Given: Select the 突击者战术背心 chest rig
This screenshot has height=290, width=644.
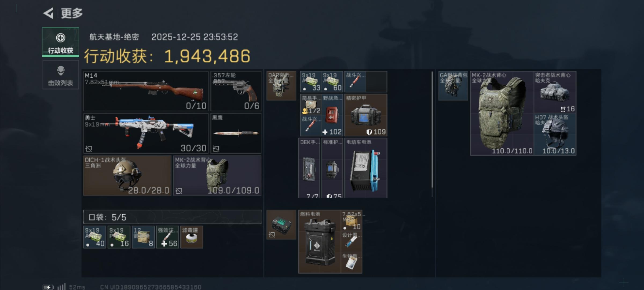Looking at the screenshot, I should 555,92.
